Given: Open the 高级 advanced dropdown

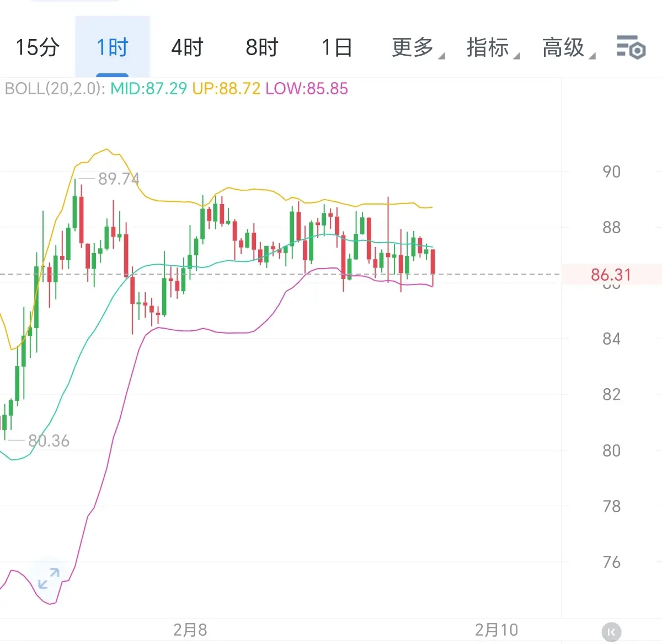Looking at the screenshot, I should click(x=568, y=47).
